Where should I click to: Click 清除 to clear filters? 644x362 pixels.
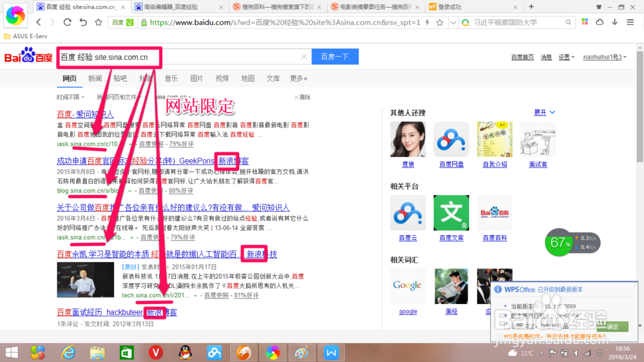302,97
